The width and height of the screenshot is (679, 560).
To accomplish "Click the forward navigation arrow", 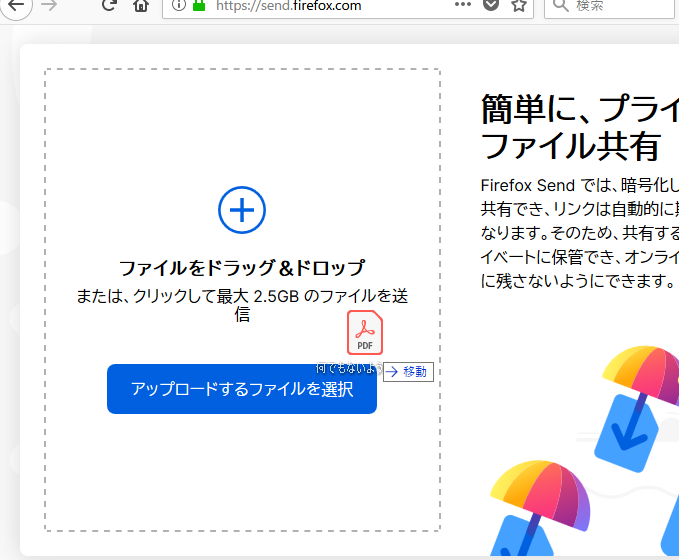I will pos(49,5).
